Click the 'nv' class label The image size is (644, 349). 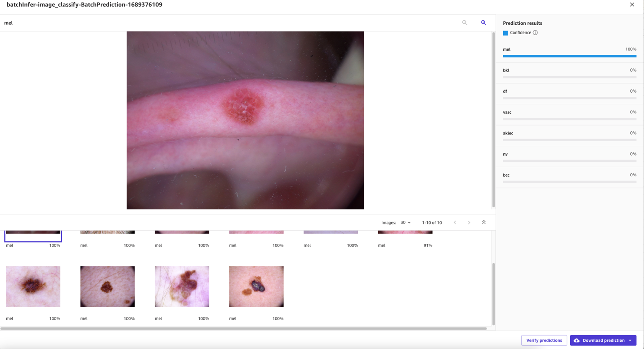click(x=505, y=154)
